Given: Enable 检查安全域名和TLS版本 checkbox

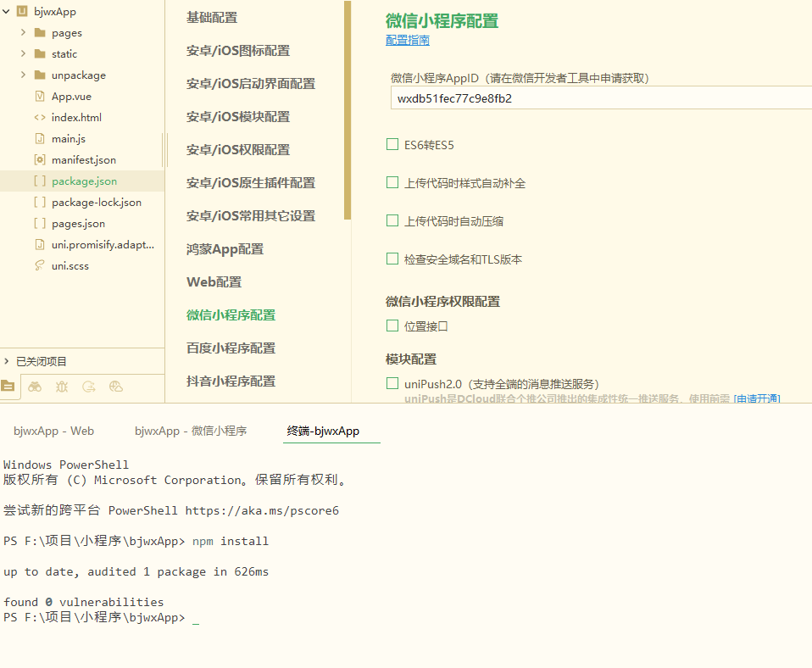Looking at the screenshot, I should pyautogui.click(x=392, y=259).
